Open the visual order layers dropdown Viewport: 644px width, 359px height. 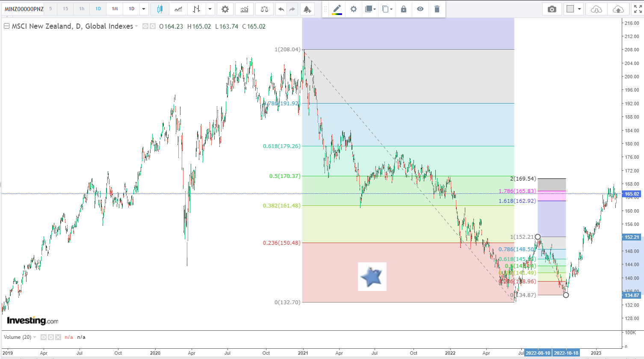370,9
